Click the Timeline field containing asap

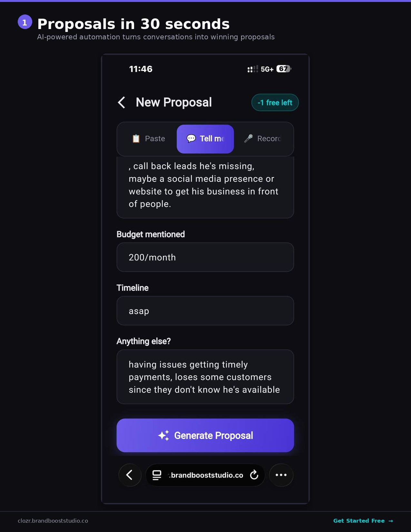tap(205, 311)
